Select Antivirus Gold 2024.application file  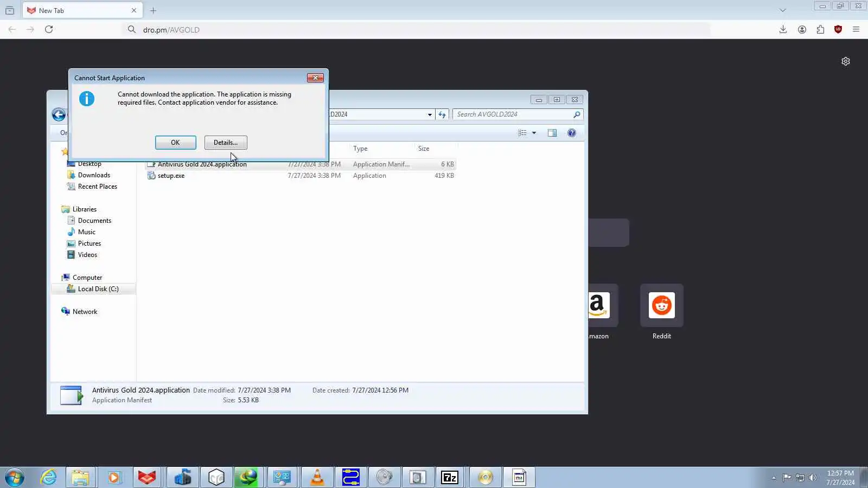point(301,164)
